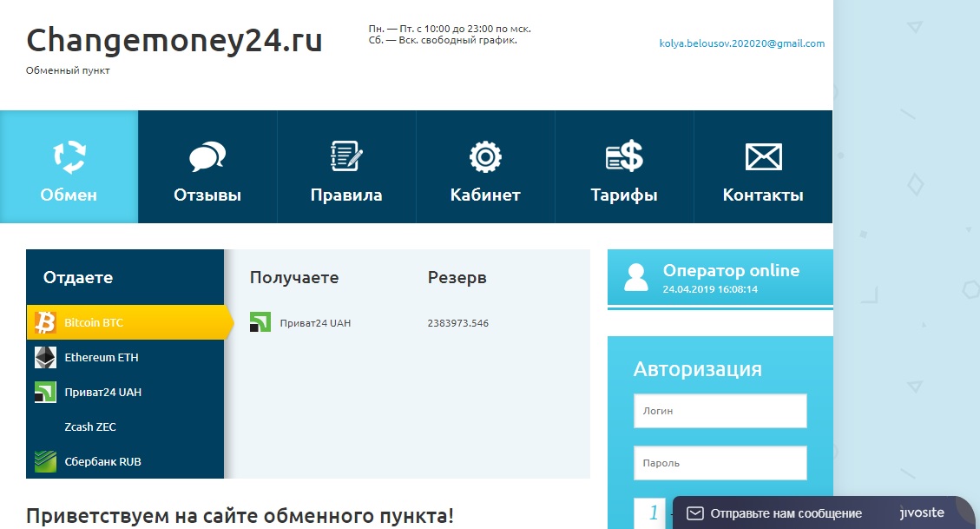Open Контакты envelope icon
This screenshot has width=980, height=529.
763,157
